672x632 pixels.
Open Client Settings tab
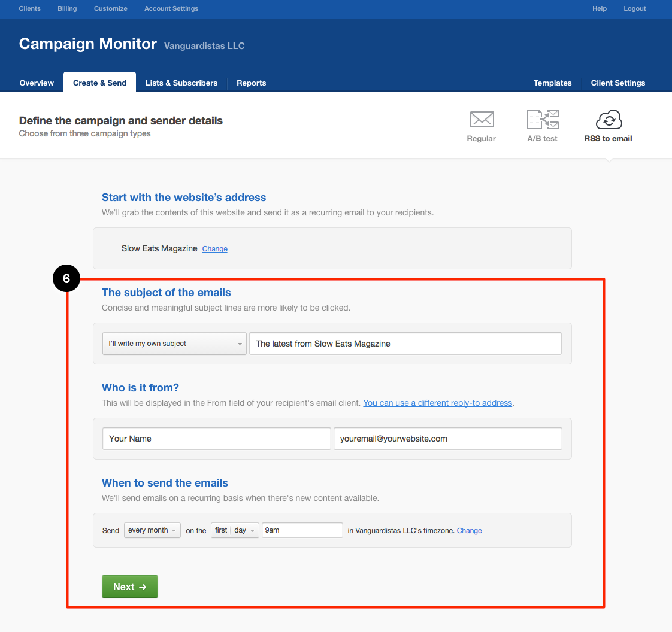click(x=618, y=83)
